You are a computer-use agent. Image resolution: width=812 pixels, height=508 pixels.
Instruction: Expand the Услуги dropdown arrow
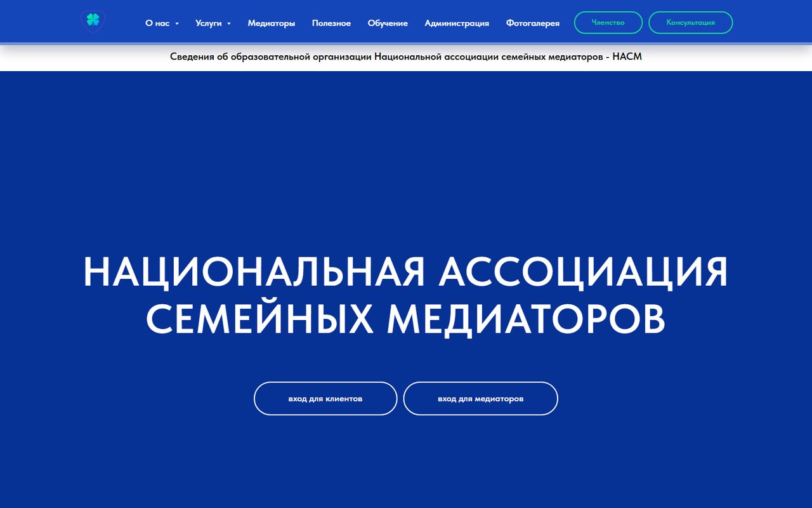click(229, 23)
